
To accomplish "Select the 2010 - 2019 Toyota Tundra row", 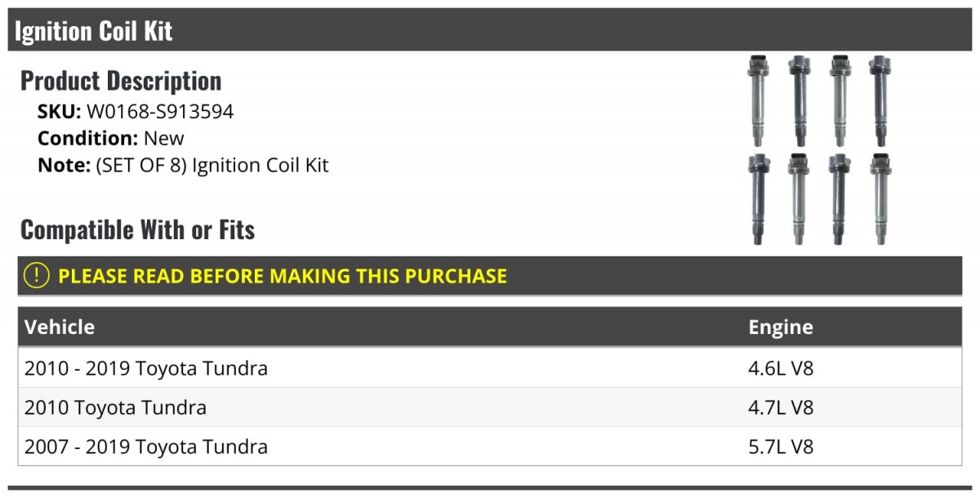I will [x=146, y=368].
